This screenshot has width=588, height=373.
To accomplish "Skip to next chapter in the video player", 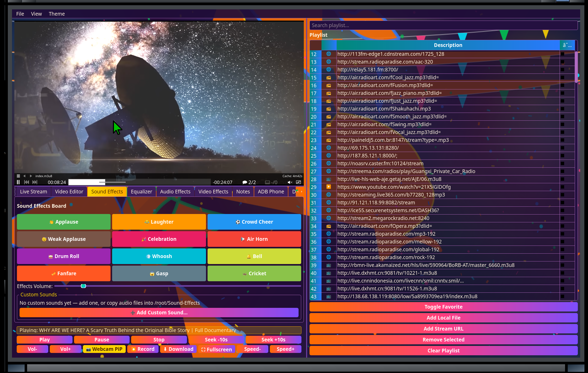I will (35, 182).
